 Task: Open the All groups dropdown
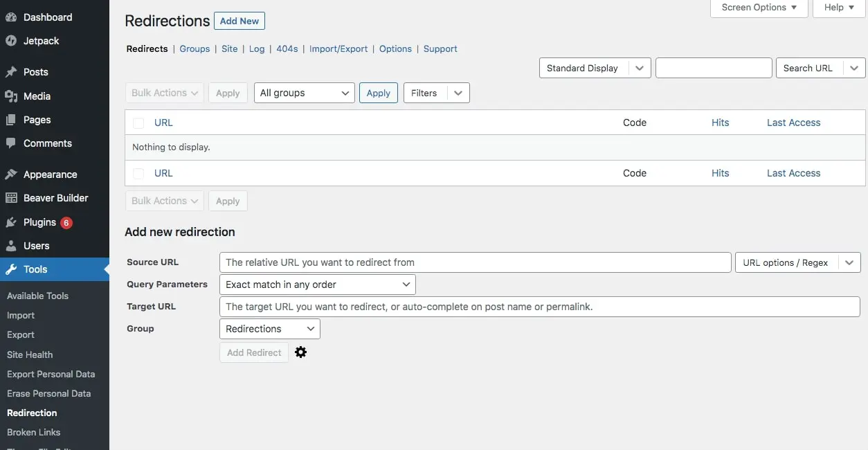(x=305, y=93)
